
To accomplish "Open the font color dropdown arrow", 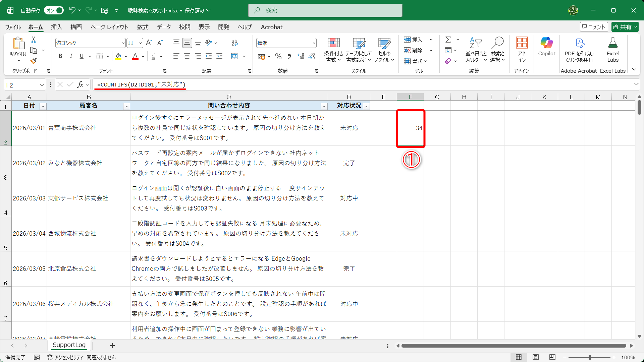I will tap(143, 56).
